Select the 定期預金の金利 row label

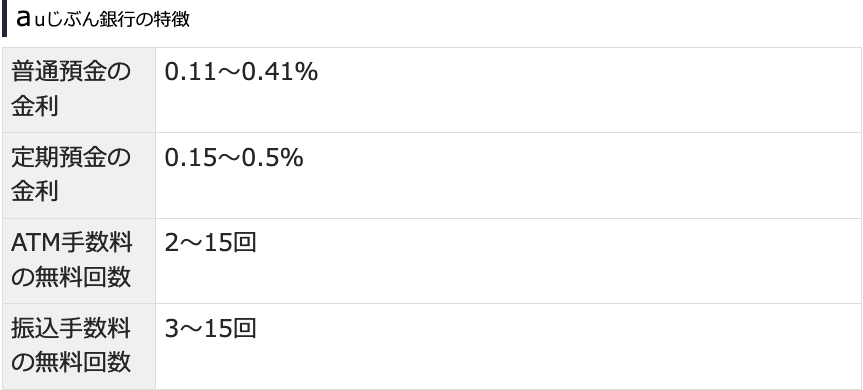pos(79,175)
